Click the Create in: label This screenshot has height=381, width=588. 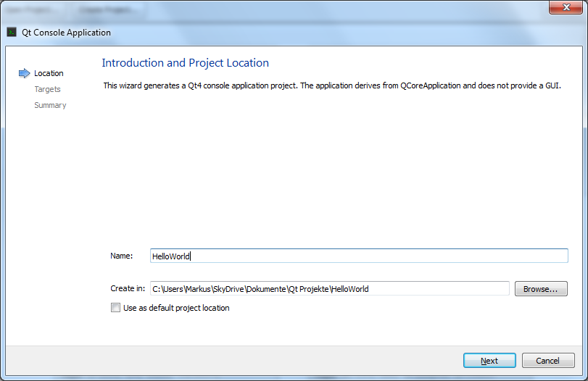tap(128, 288)
